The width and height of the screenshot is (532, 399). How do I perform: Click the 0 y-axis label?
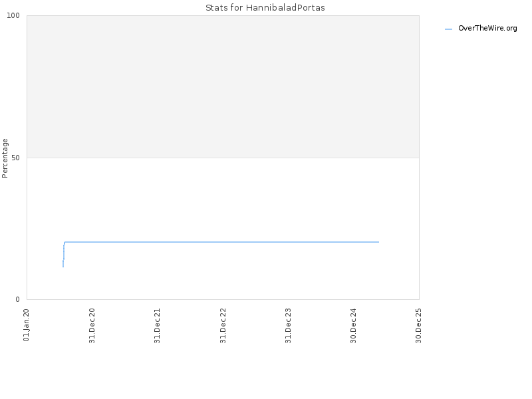(x=18, y=299)
